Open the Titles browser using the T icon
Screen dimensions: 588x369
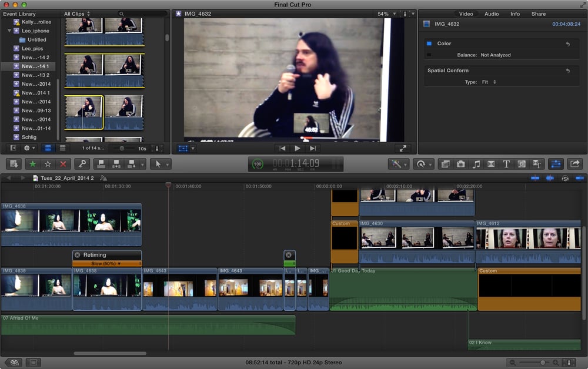click(506, 164)
